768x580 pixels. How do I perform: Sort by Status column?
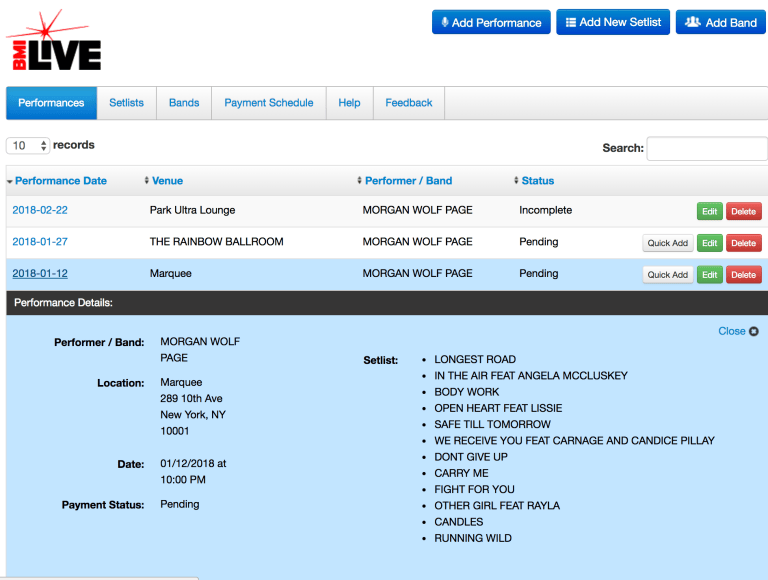click(537, 181)
